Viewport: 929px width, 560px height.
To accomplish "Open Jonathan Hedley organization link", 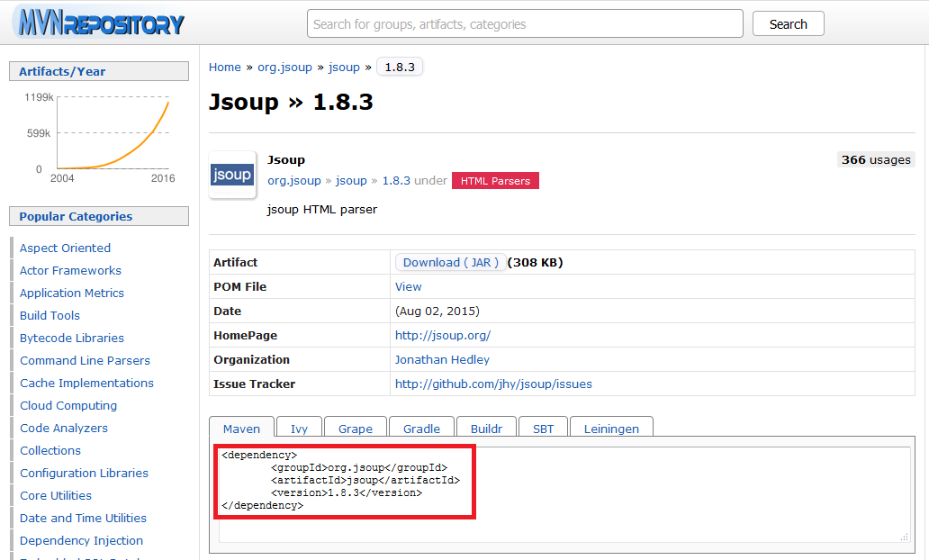I will pos(442,360).
